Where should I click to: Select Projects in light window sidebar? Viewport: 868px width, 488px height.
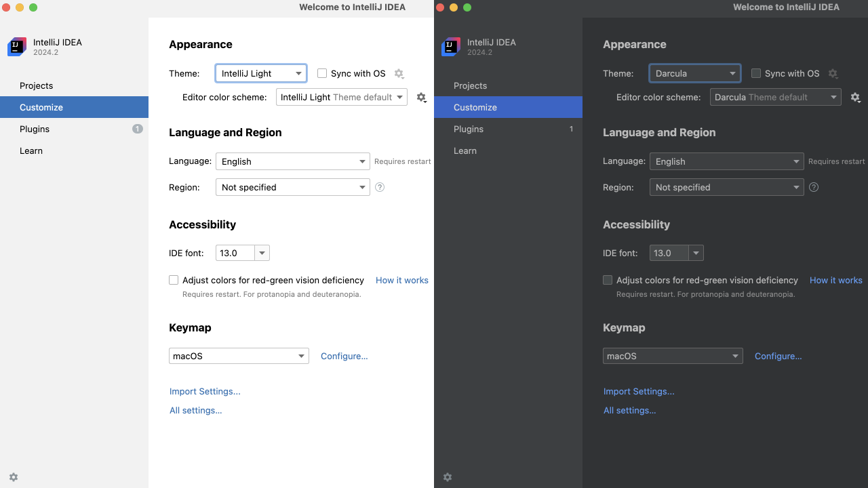pyautogui.click(x=74, y=85)
